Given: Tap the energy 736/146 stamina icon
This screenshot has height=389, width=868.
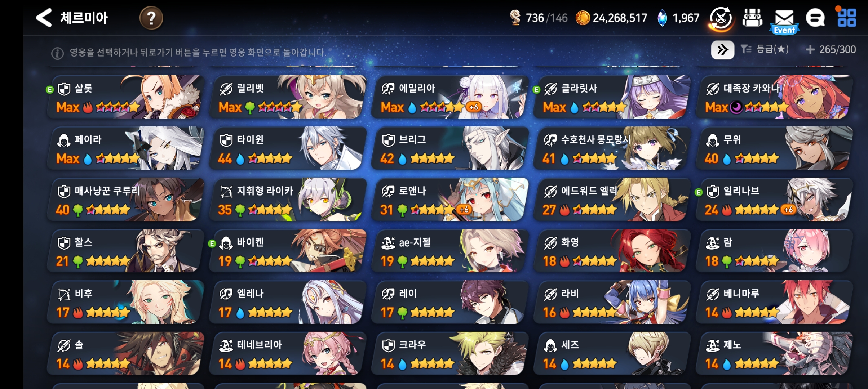Looking at the screenshot, I should (x=515, y=18).
